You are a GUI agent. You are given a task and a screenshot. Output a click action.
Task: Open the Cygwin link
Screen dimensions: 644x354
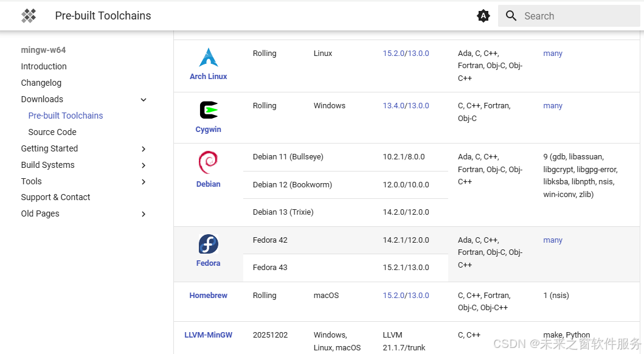click(208, 130)
